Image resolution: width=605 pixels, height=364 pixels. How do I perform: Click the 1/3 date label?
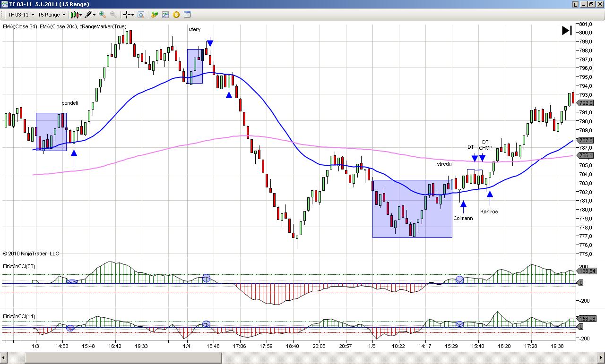pos(35,346)
